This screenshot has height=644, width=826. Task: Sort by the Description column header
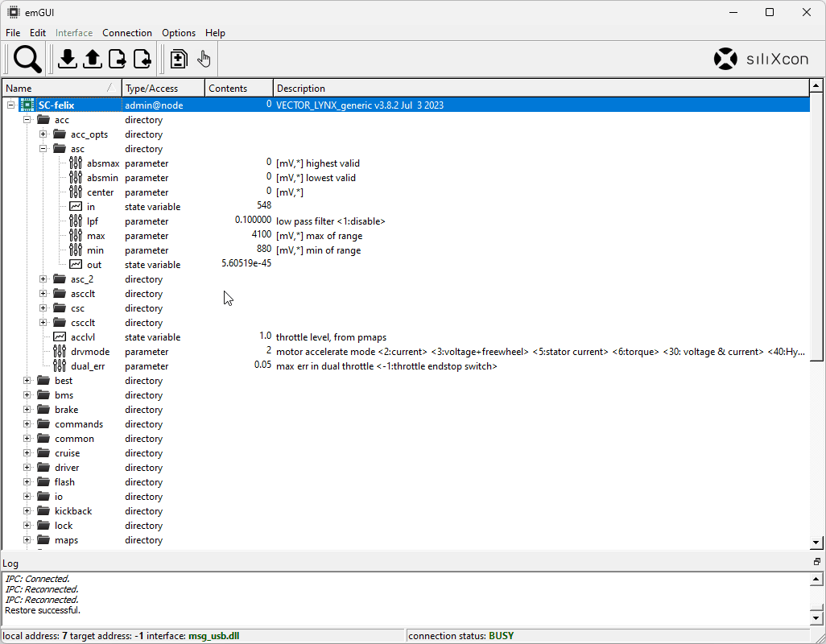click(x=541, y=88)
